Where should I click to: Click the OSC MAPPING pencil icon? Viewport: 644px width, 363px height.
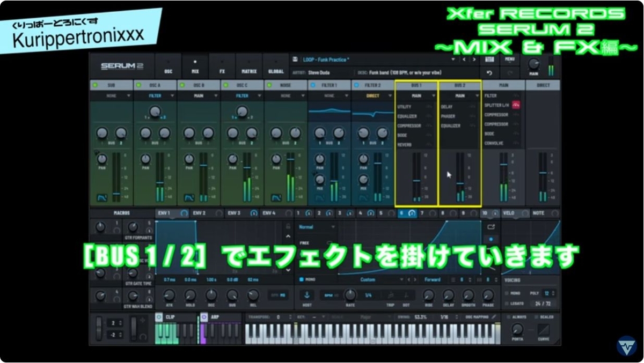point(495,317)
